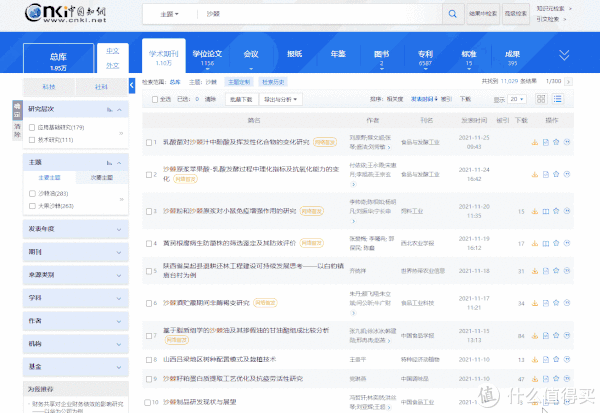
Task: Expand the 发表年度 filter panel
Action: [76, 229]
